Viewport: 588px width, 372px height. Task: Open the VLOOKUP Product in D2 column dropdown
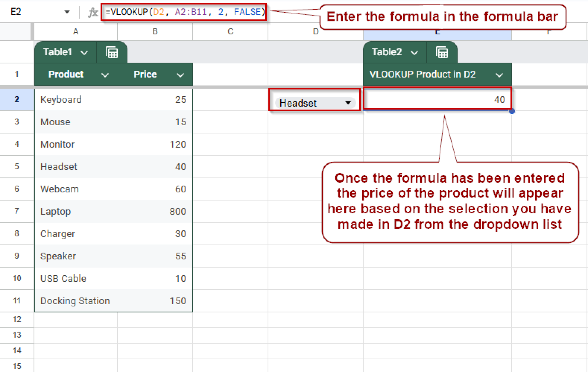click(499, 74)
